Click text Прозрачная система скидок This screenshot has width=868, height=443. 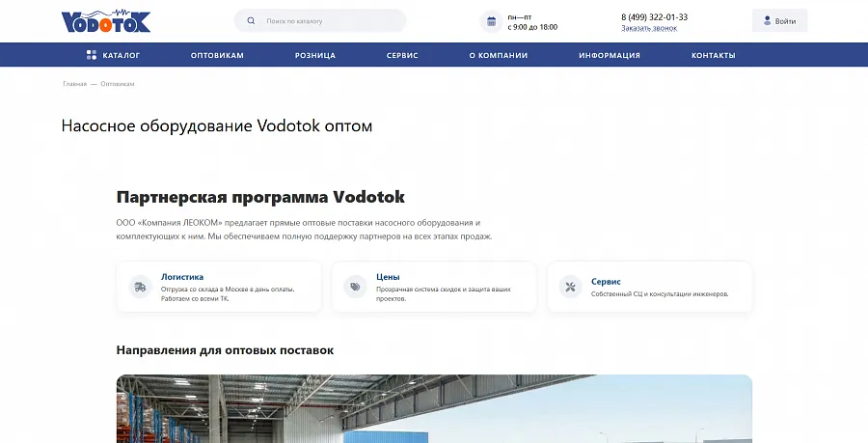point(421,290)
